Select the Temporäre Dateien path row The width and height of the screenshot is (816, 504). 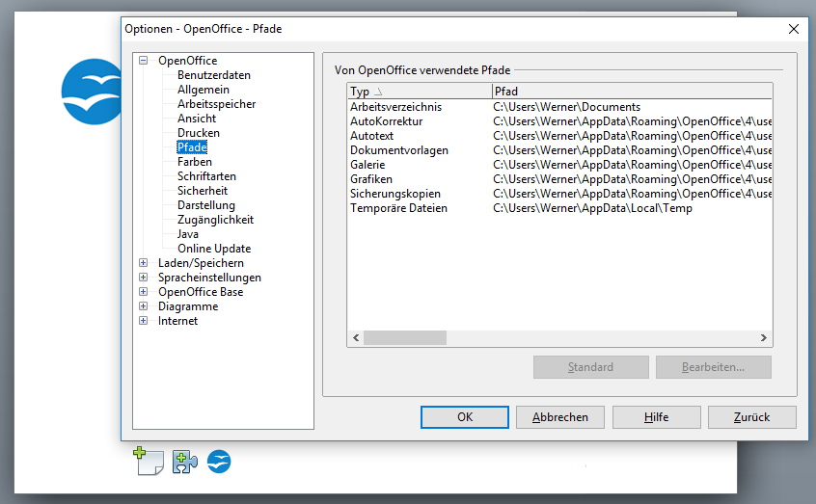398,208
